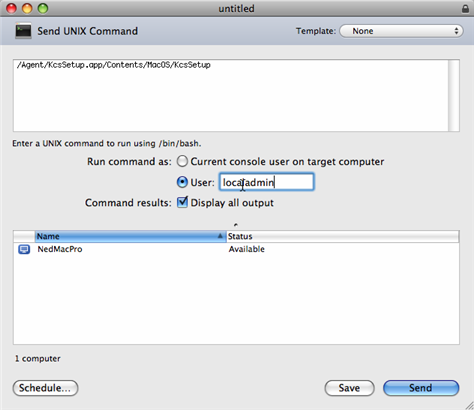
Task: Click the command text area scrollbar
Action: click(x=454, y=95)
